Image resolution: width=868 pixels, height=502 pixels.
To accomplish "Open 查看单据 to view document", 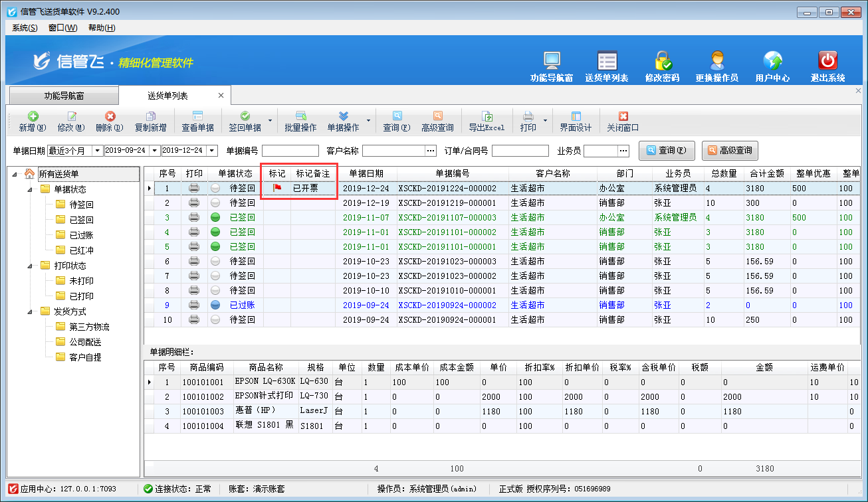I will [x=197, y=117].
